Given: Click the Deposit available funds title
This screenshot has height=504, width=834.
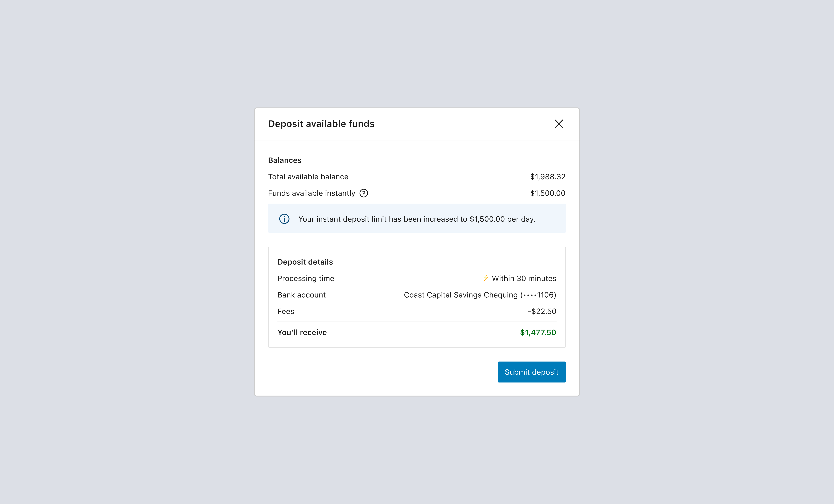Looking at the screenshot, I should (x=321, y=124).
